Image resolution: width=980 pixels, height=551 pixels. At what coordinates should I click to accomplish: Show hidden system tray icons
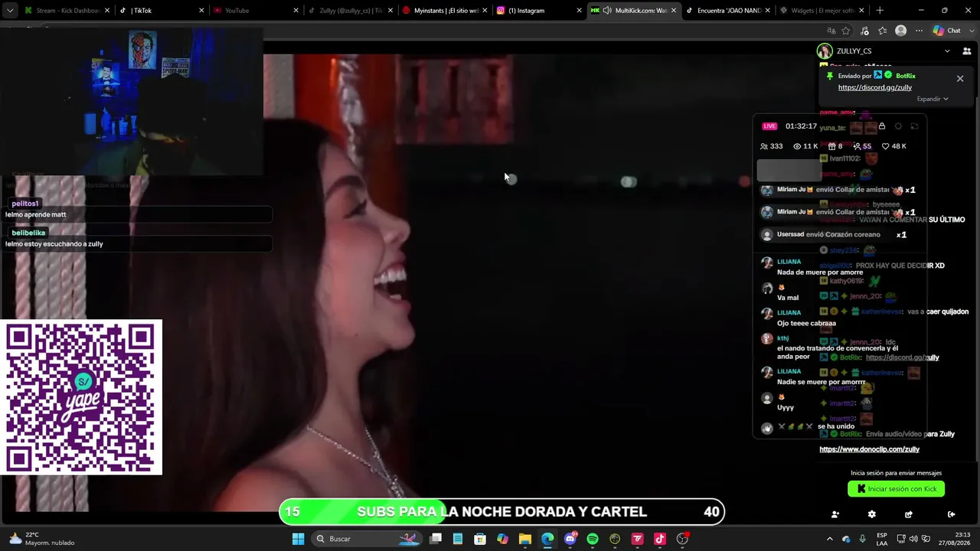(829, 539)
